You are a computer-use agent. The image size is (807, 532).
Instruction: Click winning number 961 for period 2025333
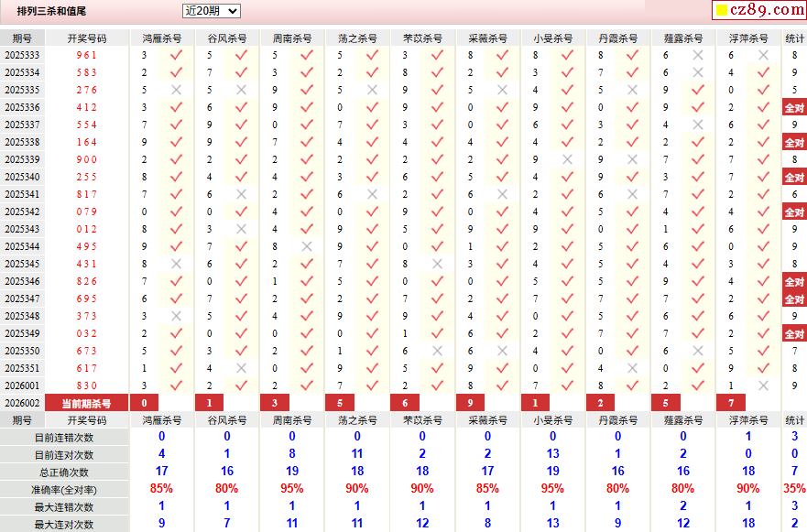tap(86, 55)
